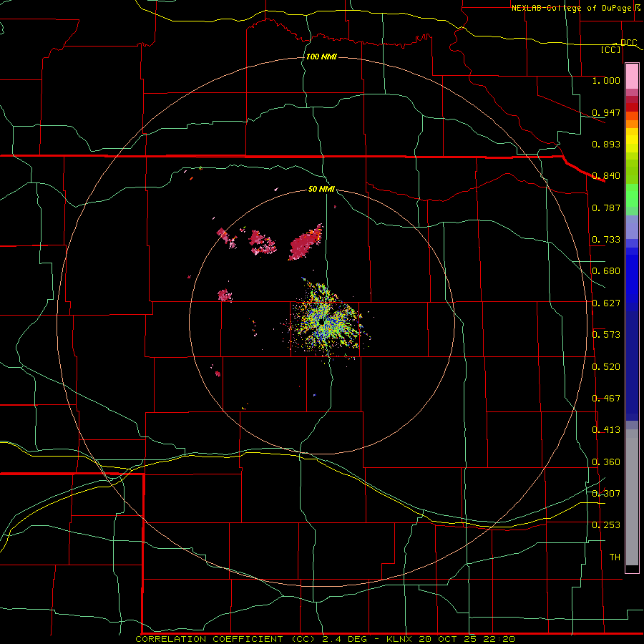Click the 0.413 scale value
This screenshot has width=644, height=644.
(x=606, y=430)
